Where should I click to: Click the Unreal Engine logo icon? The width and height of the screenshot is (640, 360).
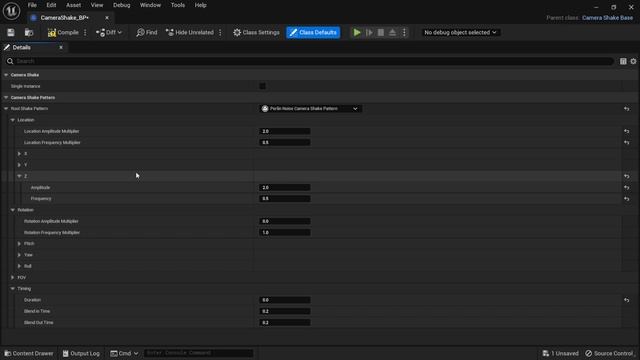pyautogui.click(x=11, y=11)
